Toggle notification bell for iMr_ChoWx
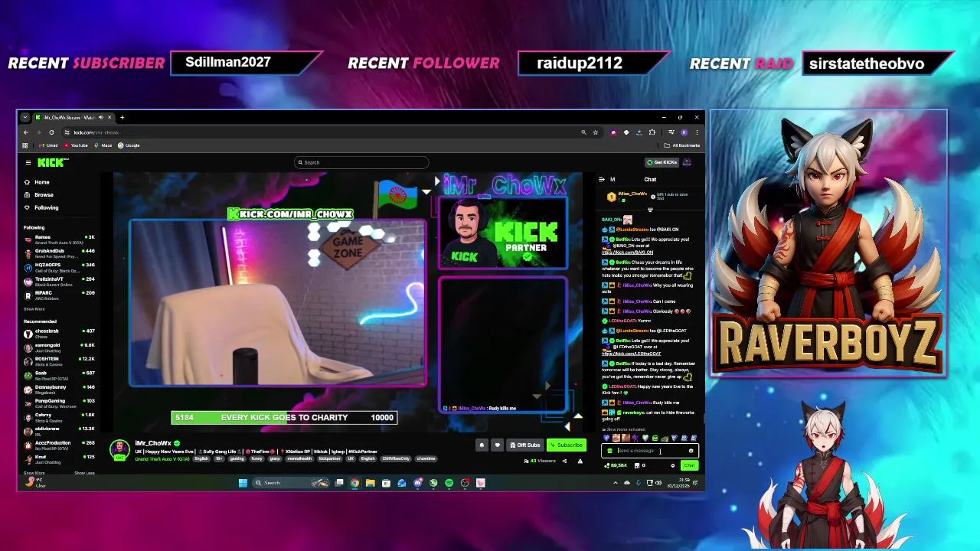 coord(482,445)
